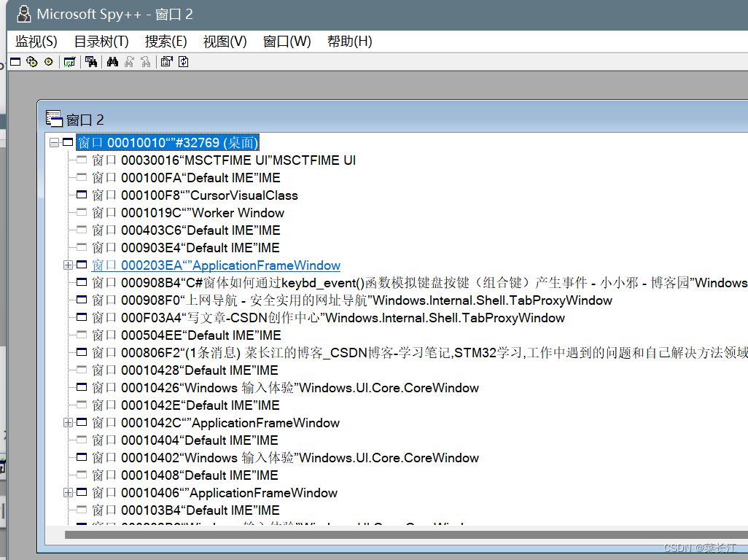Open the 目录树(T) menu
The image size is (748, 560).
point(101,42)
